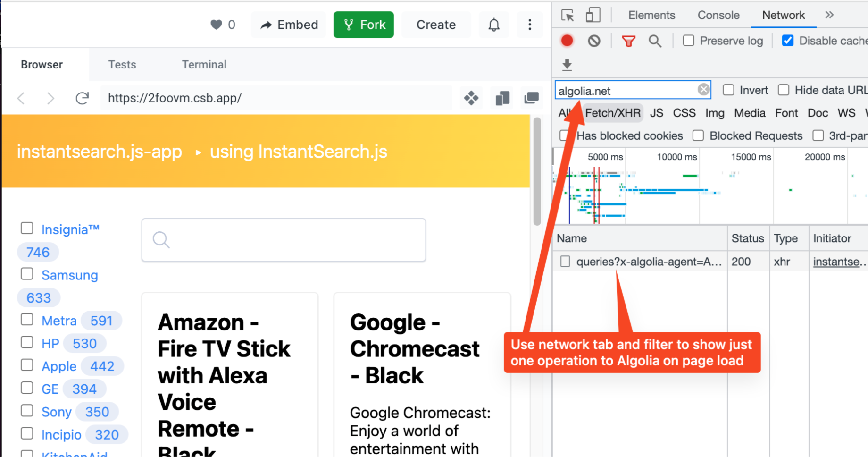Stop recording network log with red record button
Screen dimensions: 868x457
click(567, 41)
